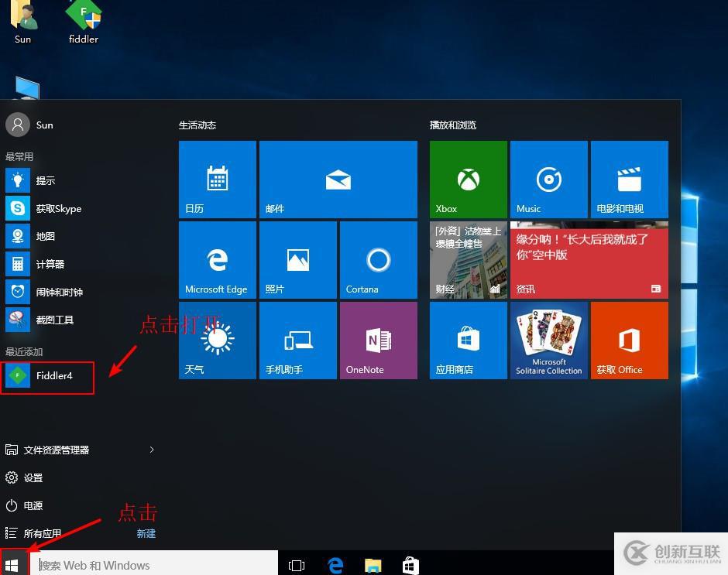Expand 文件资源管理器 jump list arrow
Image resolution: width=728 pixels, height=575 pixels.
pyautogui.click(x=152, y=450)
